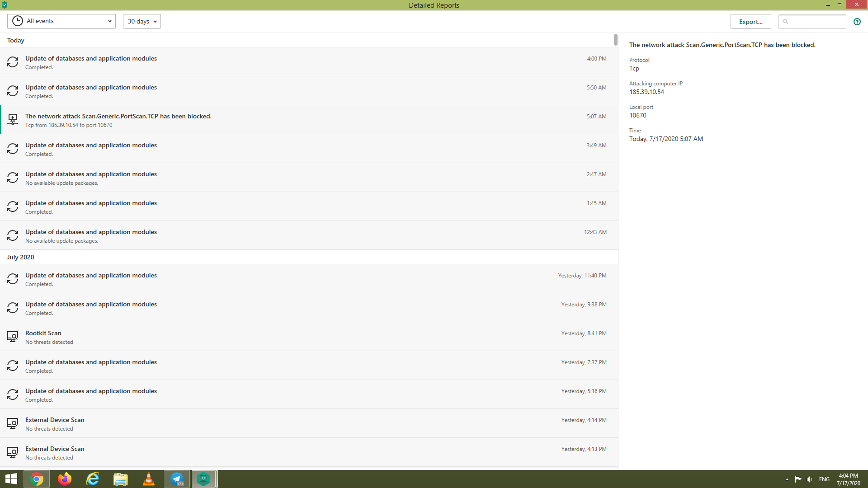Screen dimensions: 868x488
Task: Click inside the search reports field
Action: [x=816, y=22]
